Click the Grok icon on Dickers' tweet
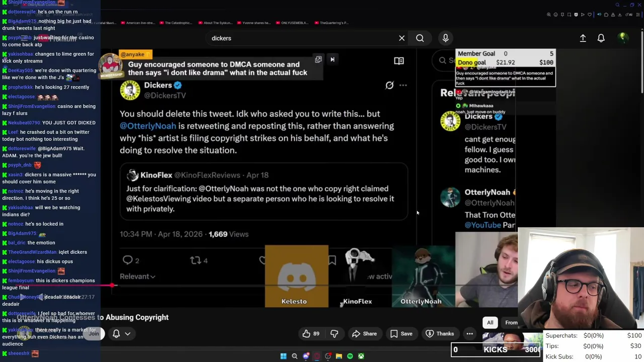This screenshot has height=362, width=644. pyautogui.click(x=389, y=85)
